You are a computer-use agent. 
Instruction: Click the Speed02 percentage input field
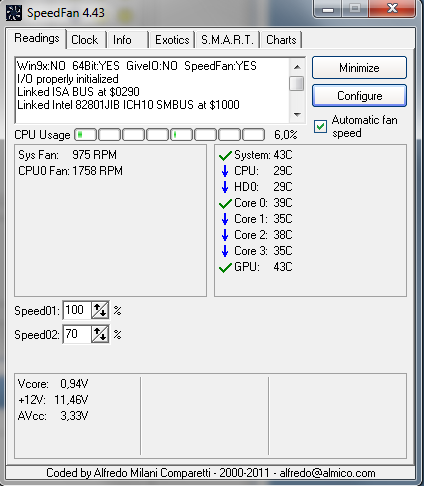(x=77, y=334)
